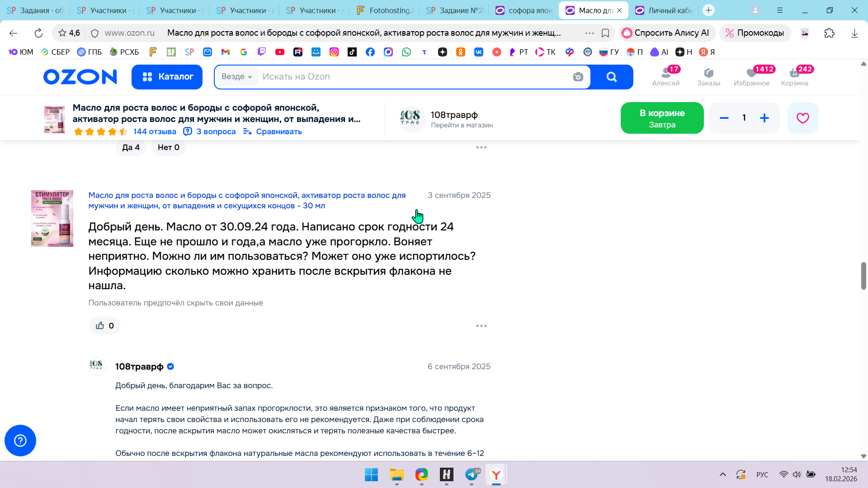Open the address bar three-dot menu
The width and height of the screenshot is (868, 488).
(x=590, y=33)
